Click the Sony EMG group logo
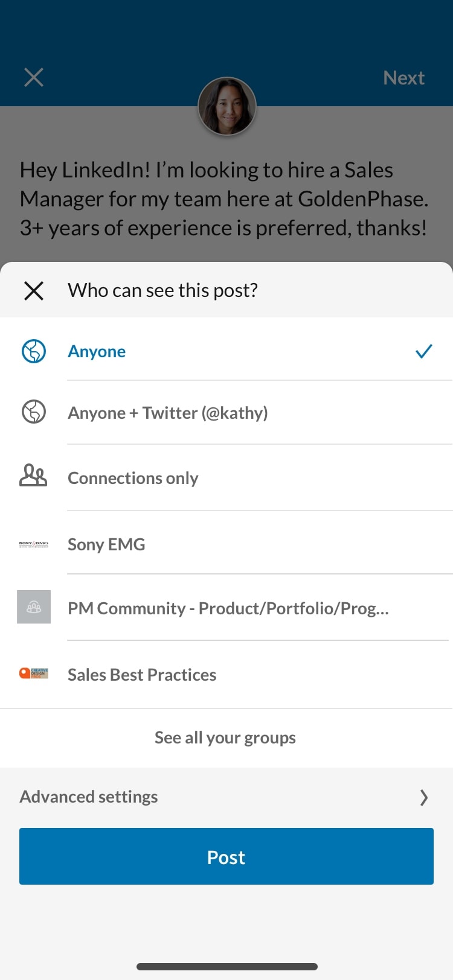The height and width of the screenshot is (980, 453). pos(34,543)
